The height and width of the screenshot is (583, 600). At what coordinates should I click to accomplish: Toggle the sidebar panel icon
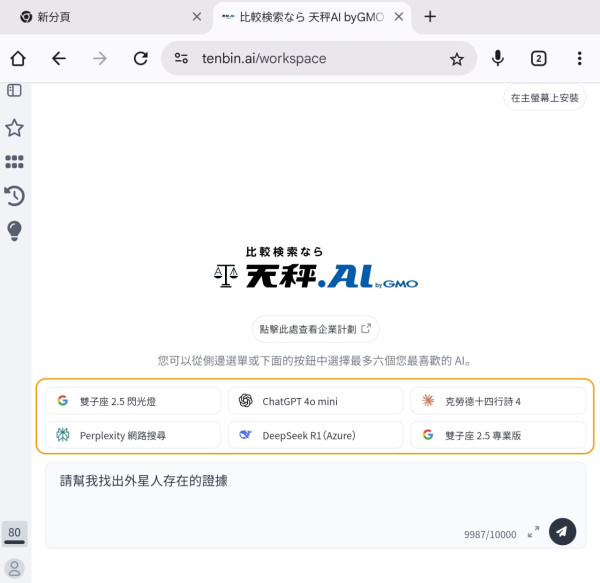click(14, 91)
